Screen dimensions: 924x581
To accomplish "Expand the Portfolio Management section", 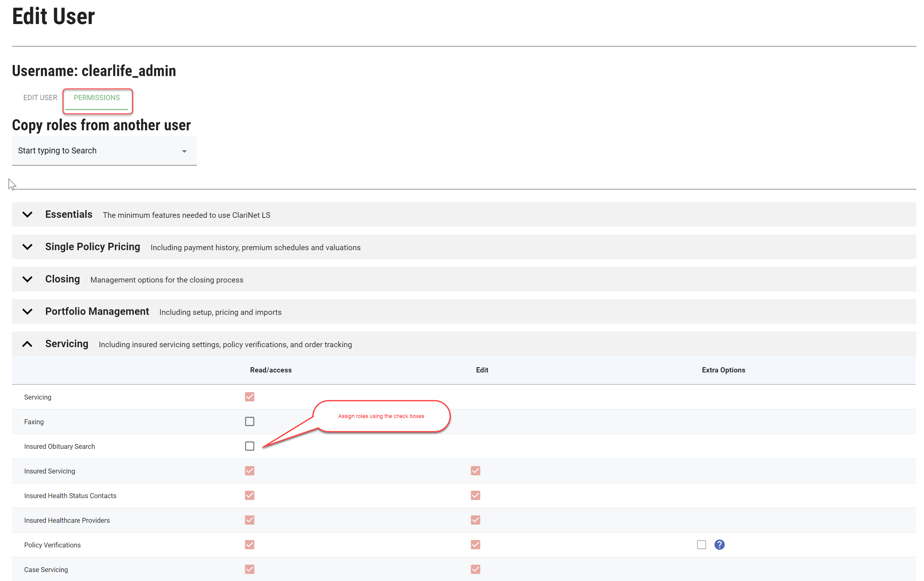I will (x=27, y=311).
